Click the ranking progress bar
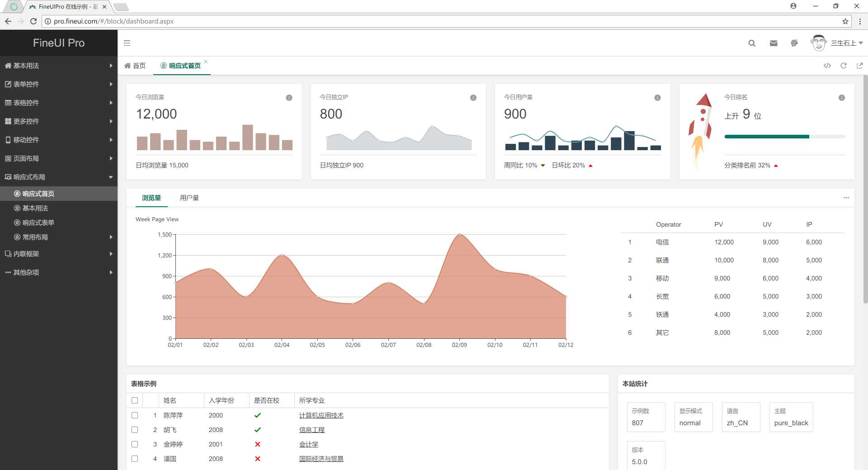The image size is (868, 470). coord(784,136)
